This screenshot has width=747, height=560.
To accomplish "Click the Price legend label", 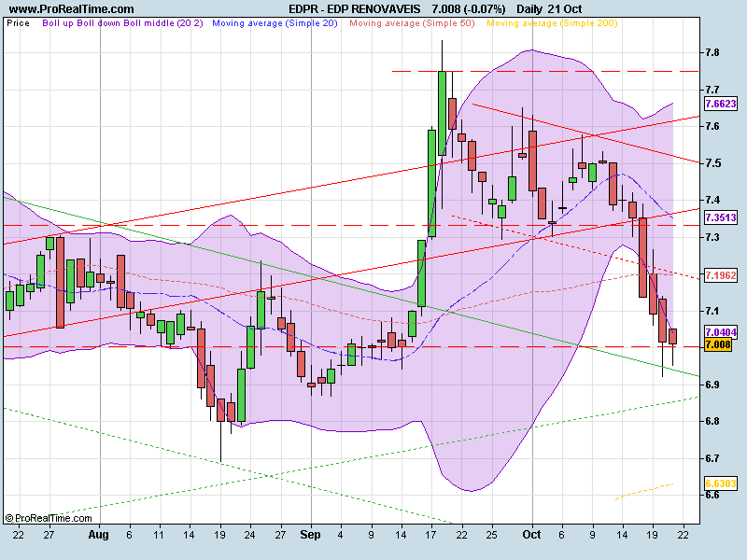I will 18,22.
